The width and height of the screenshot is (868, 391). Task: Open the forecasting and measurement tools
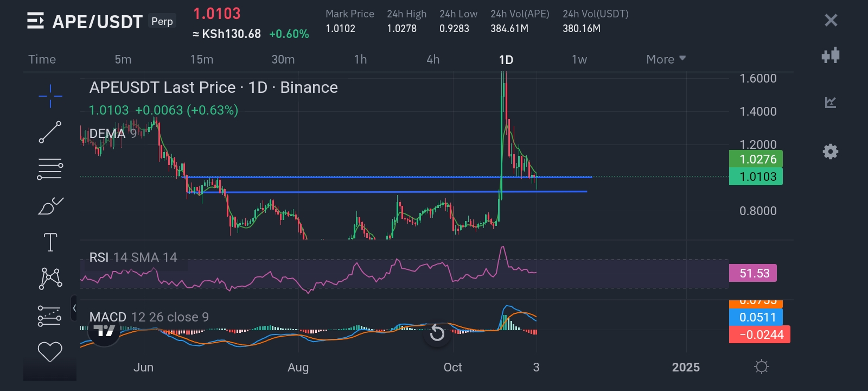pos(50,316)
